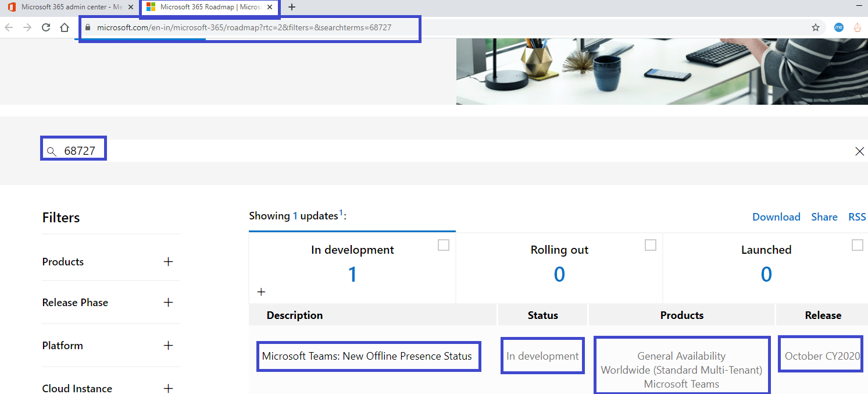Click the orange flame extension icon
868x394 pixels.
click(858, 27)
